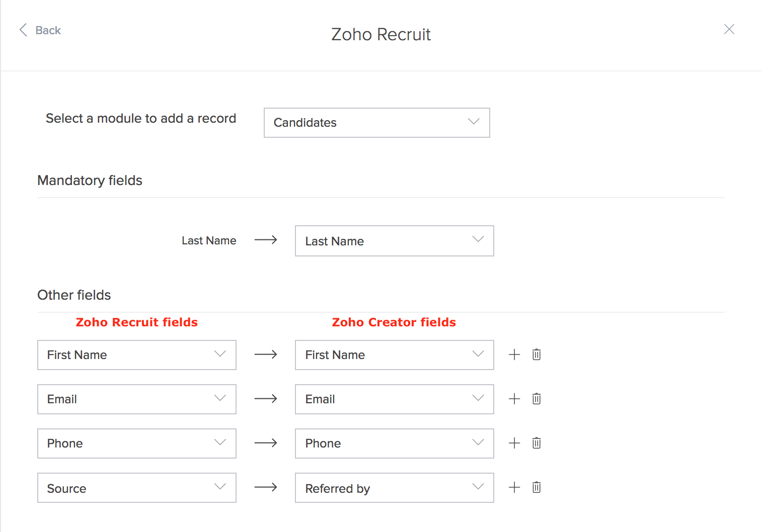Screen dimensions: 761x532
Task: Open the Candidates module dropdown
Action: coord(377,123)
